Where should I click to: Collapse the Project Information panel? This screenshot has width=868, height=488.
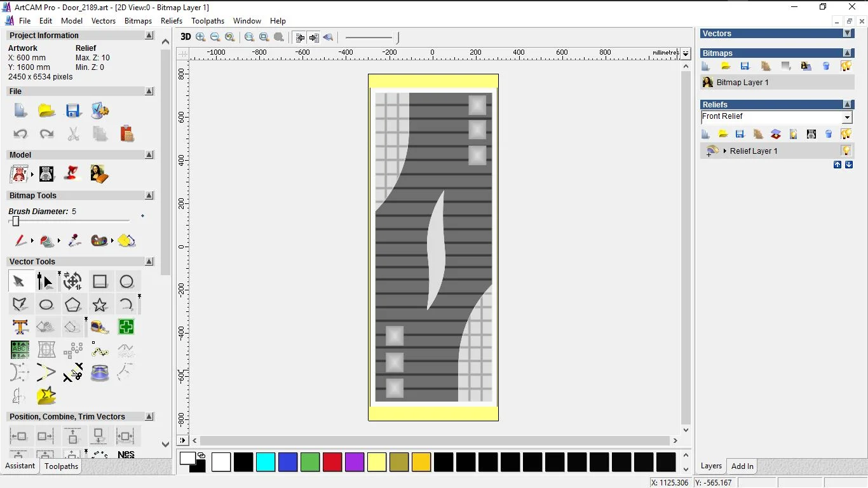(x=149, y=36)
